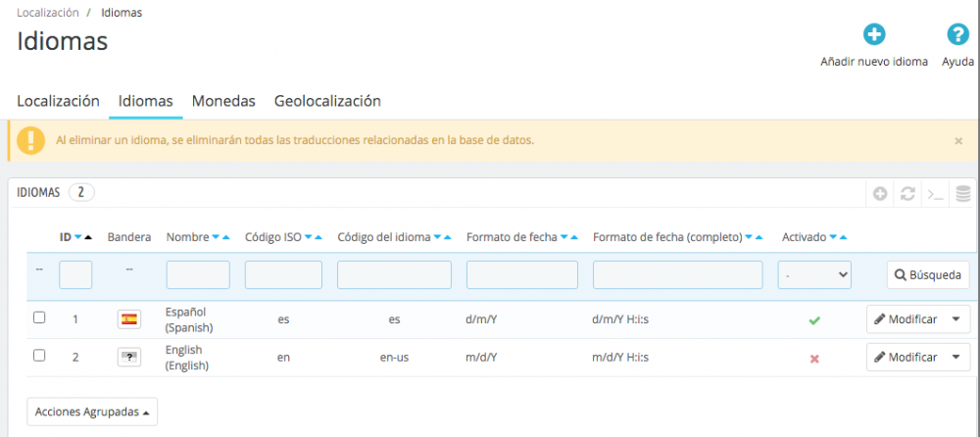The width and height of the screenshot is (980, 437).
Task: Sort Nombre column ascending
Action: coord(225,237)
